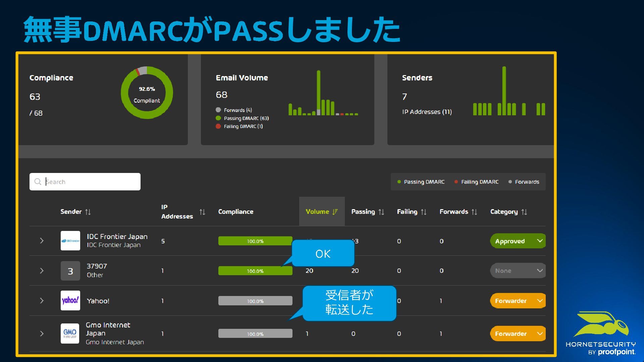
Task: Sort by Sender column arrows
Action: [x=88, y=212]
